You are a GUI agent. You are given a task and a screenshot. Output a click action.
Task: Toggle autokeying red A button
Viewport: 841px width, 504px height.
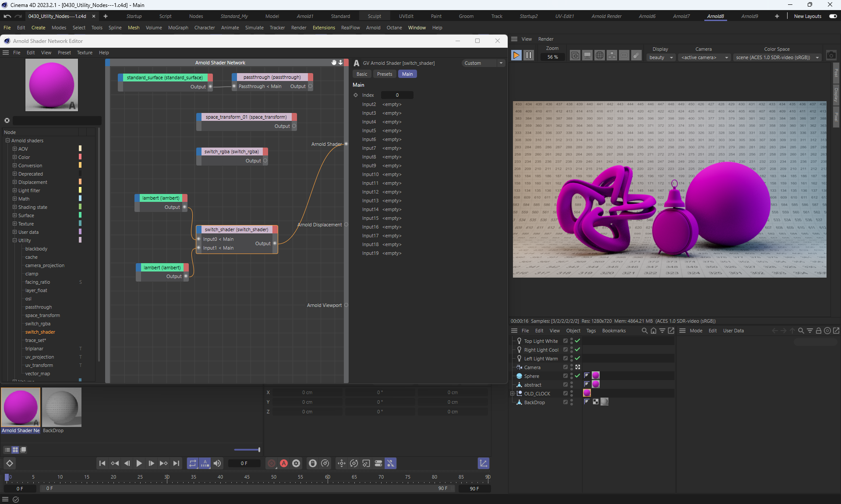pos(284,463)
